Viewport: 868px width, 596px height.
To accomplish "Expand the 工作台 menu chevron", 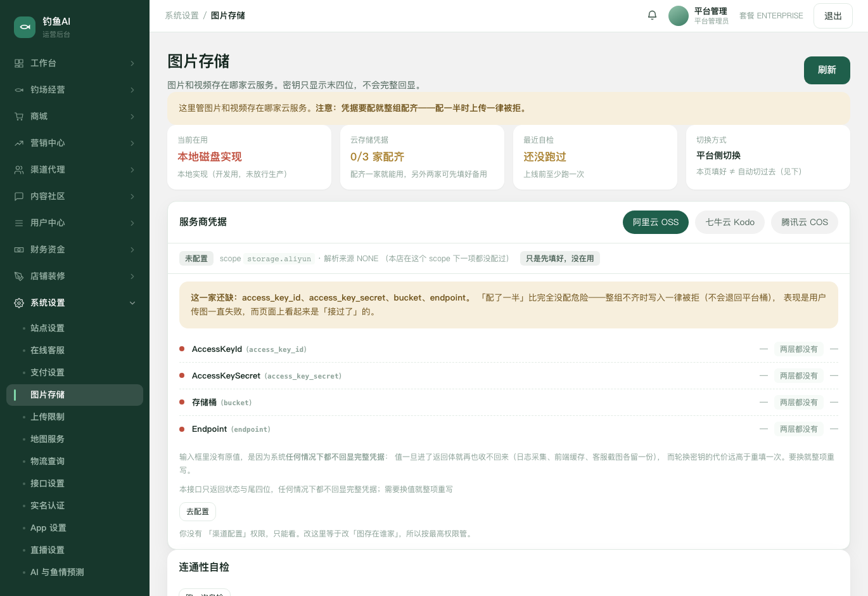I will click(x=132, y=63).
